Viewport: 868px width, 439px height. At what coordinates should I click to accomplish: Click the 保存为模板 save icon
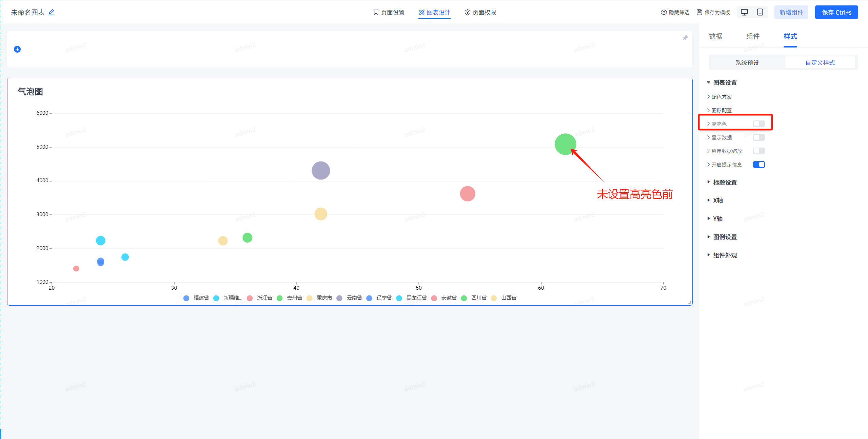click(x=699, y=12)
